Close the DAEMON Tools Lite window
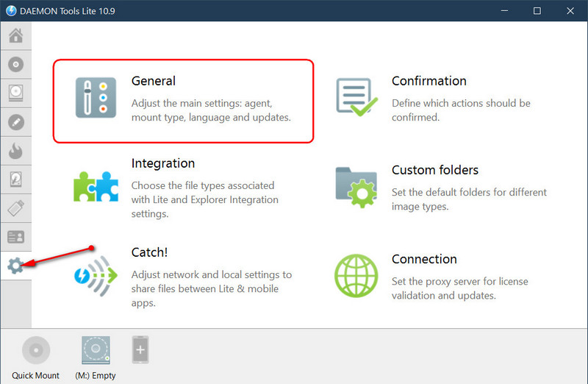Viewport: 588px width, 384px height. (570, 10)
